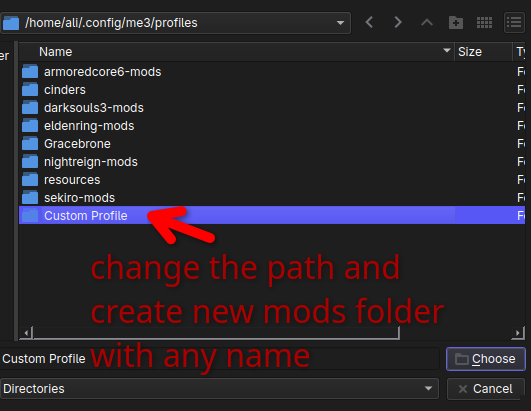531x411 pixels.
Task: Click eldenring-mods folder icon
Action: click(30, 126)
